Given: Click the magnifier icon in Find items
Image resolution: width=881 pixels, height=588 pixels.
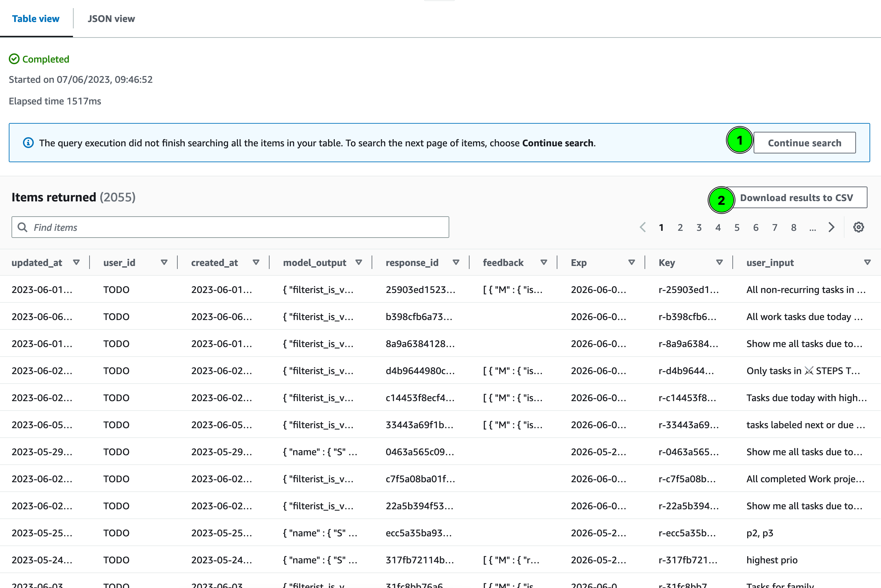Looking at the screenshot, I should [x=23, y=227].
